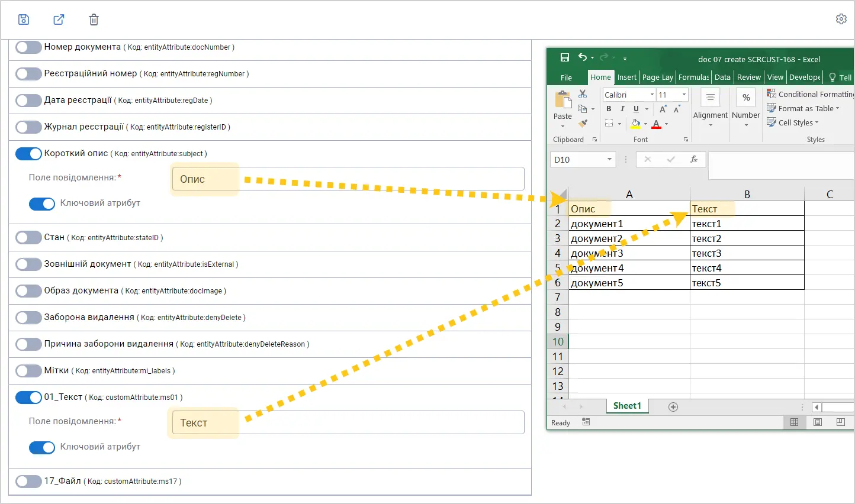Screen dimensions: 855x504
Task: Click the New sheet plus icon
Action: (x=673, y=406)
